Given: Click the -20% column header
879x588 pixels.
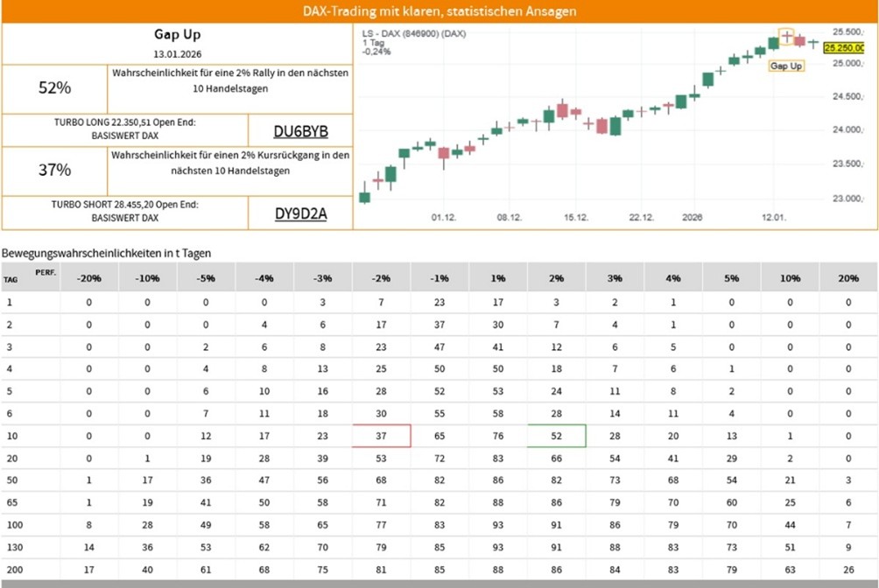Looking at the screenshot, I should [89, 277].
